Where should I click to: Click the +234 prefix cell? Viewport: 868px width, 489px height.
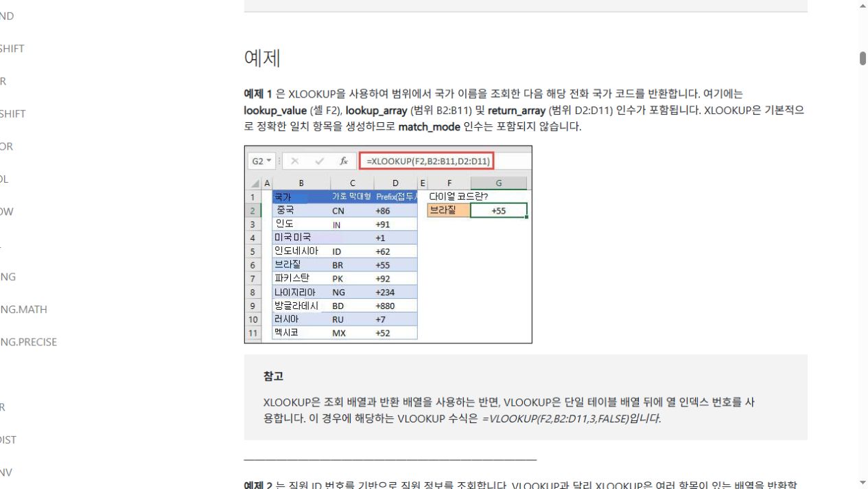395,292
